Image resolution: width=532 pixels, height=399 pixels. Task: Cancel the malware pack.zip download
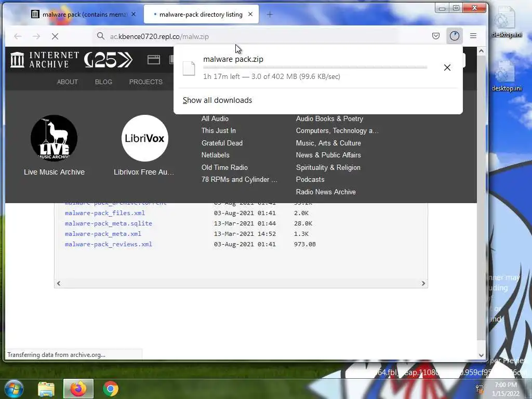click(x=447, y=68)
